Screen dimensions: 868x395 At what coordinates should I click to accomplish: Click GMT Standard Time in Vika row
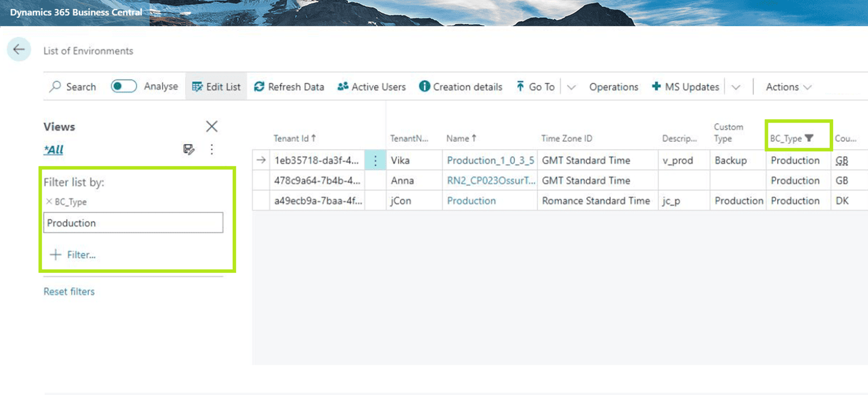598,160
